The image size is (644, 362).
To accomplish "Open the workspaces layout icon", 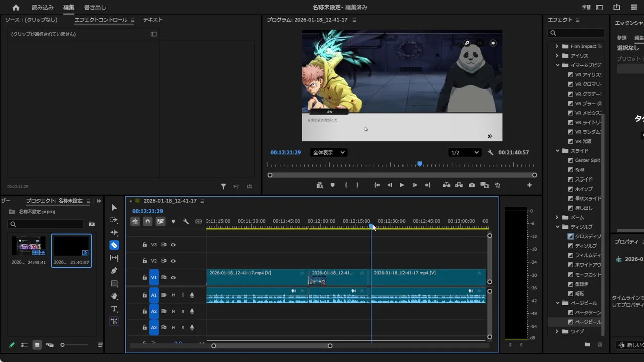I will 599,7.
